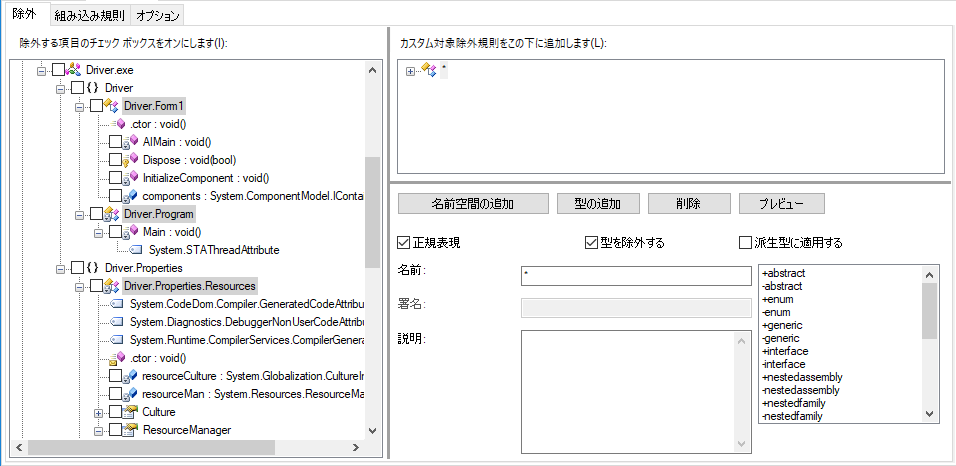Toggle the 正規表現 checkbox
The width and height of the screenshot is (956, 466).
(x=402, y=243)
